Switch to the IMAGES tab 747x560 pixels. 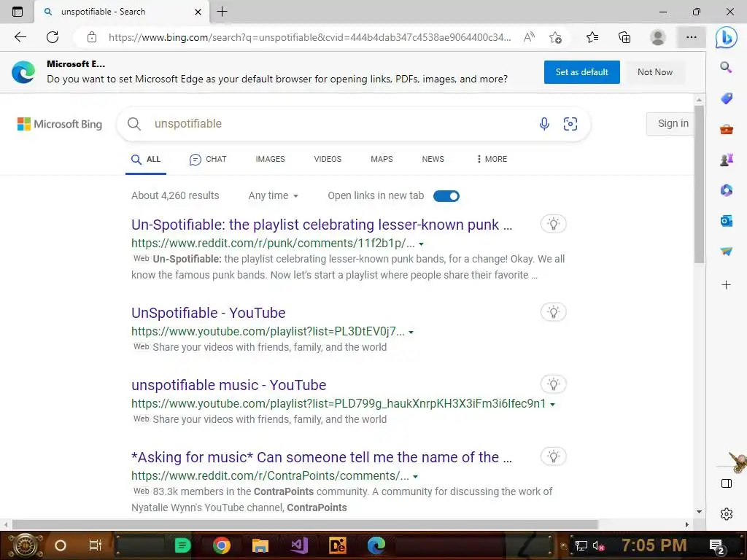[x=270, y=159]
